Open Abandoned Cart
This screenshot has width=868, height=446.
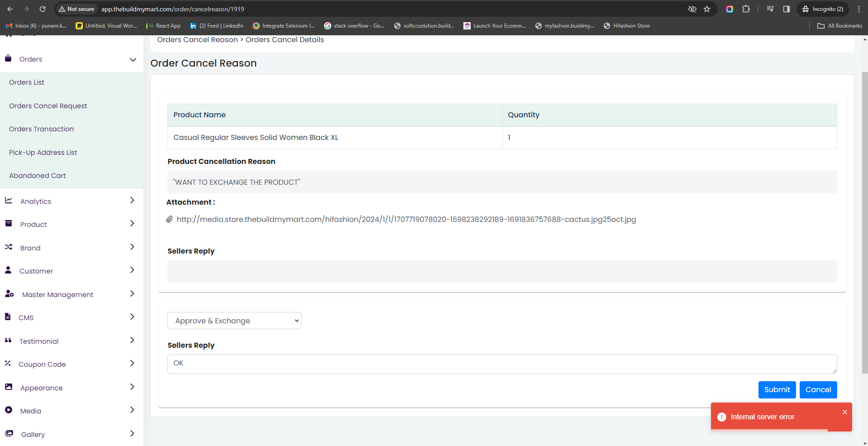[38, 176]
